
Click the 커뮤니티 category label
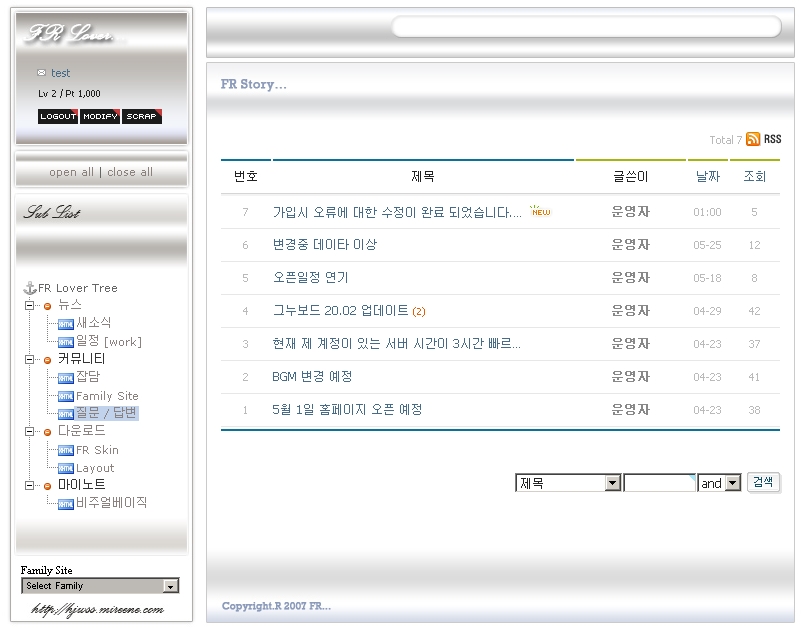(x=81, y=359)
